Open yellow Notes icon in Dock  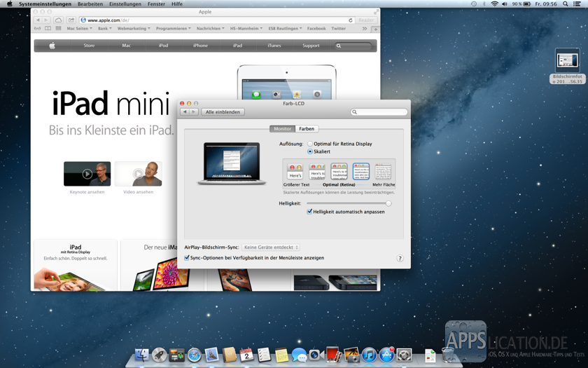[281, 355]
